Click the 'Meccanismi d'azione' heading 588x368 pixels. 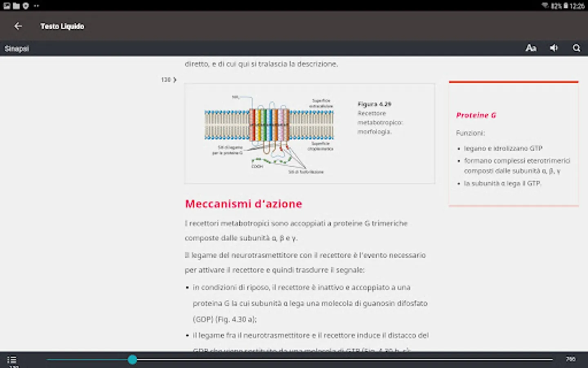point(243,204)
